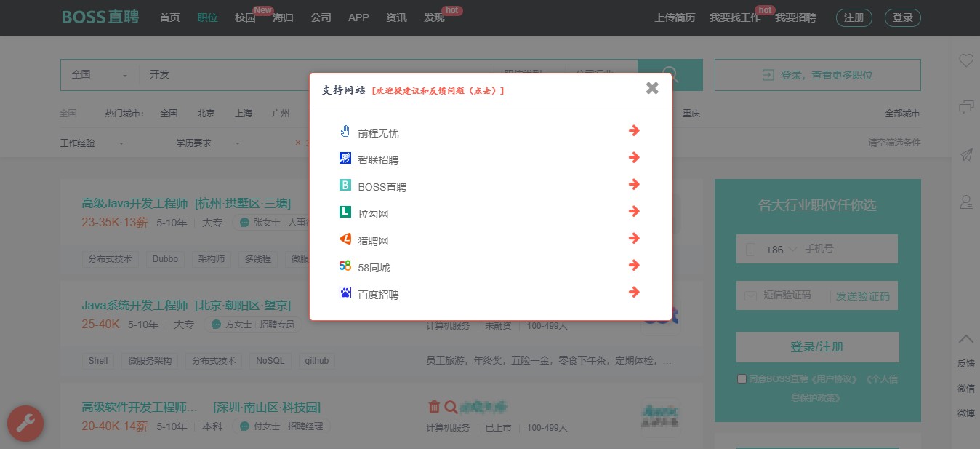Image resolution: width=980 pixels, height=449 pixels.
Task: Click the 我要找工作 link
Action: click(x=735, y=17)
